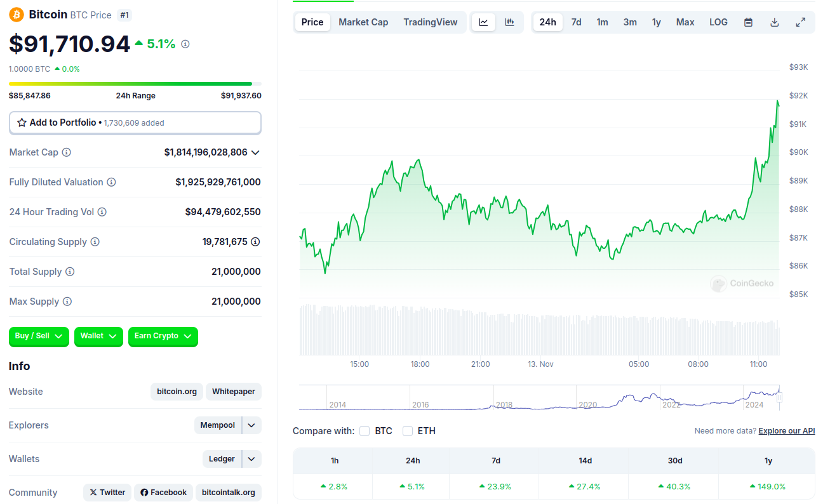
Task: Expand the Mempool explorers dropdown arrow
Action: pos(251,425)
